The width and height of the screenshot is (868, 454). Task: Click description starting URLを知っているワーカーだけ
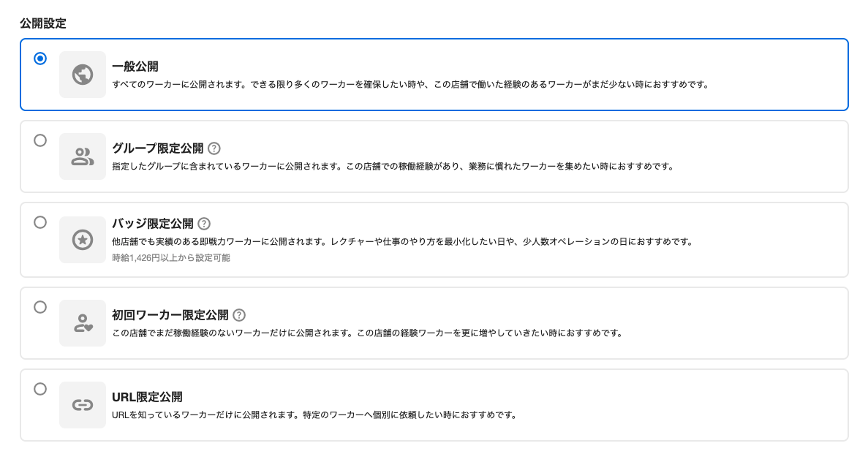[314, 415]
